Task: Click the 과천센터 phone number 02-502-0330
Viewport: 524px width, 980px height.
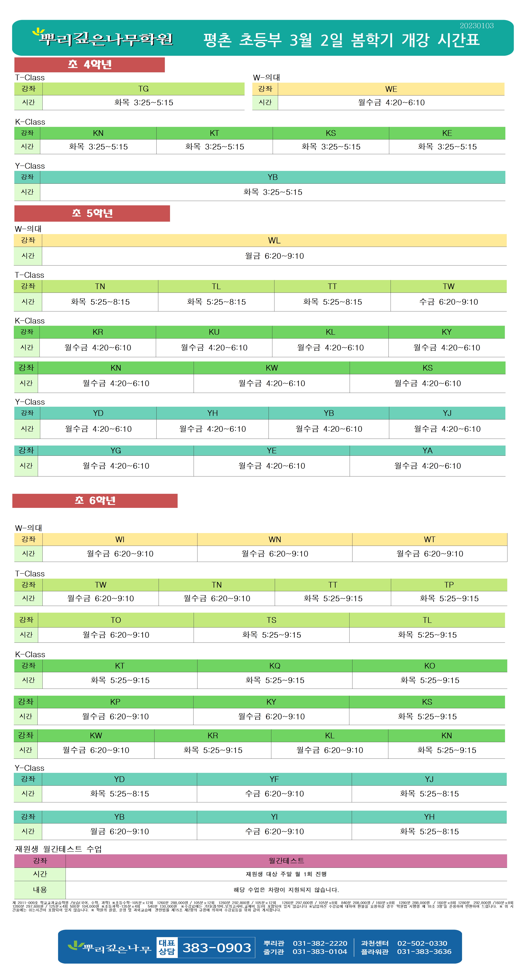Action: tap(422, 943)
